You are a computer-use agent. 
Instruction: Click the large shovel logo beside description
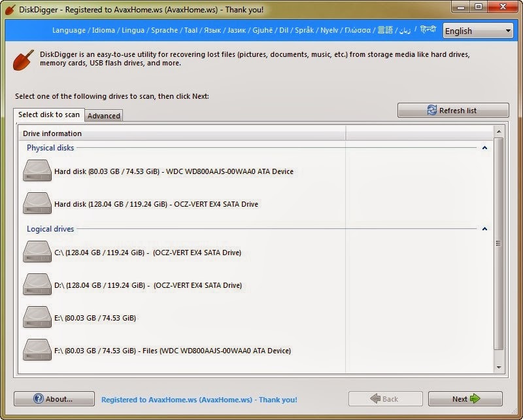pos(24,60)
